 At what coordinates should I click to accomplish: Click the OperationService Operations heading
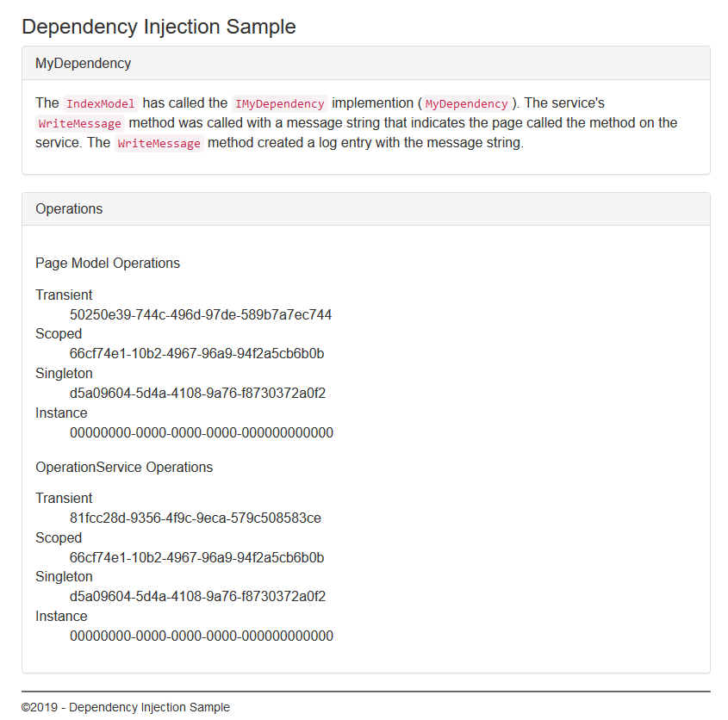click(124, 467)
